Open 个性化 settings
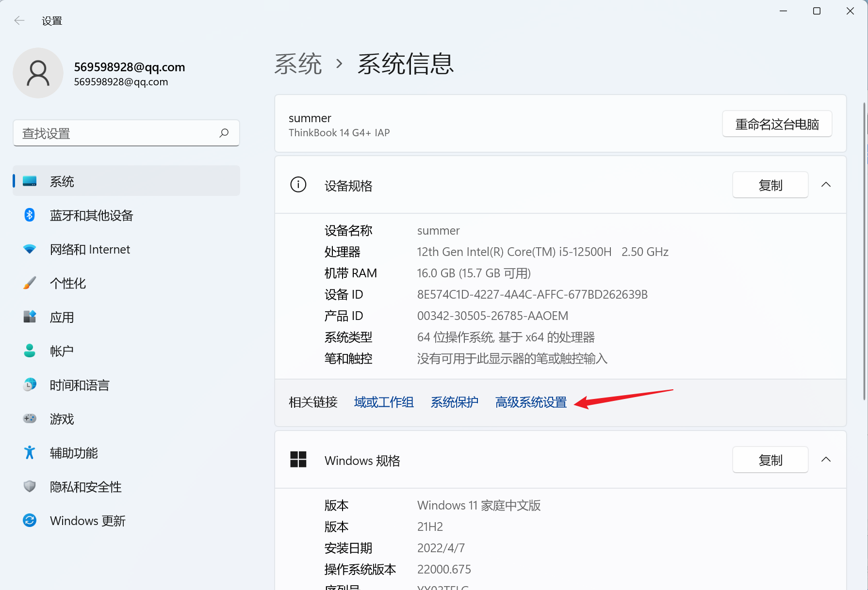The width and height of the screenshot is (868, 590). tap(126, 283)
